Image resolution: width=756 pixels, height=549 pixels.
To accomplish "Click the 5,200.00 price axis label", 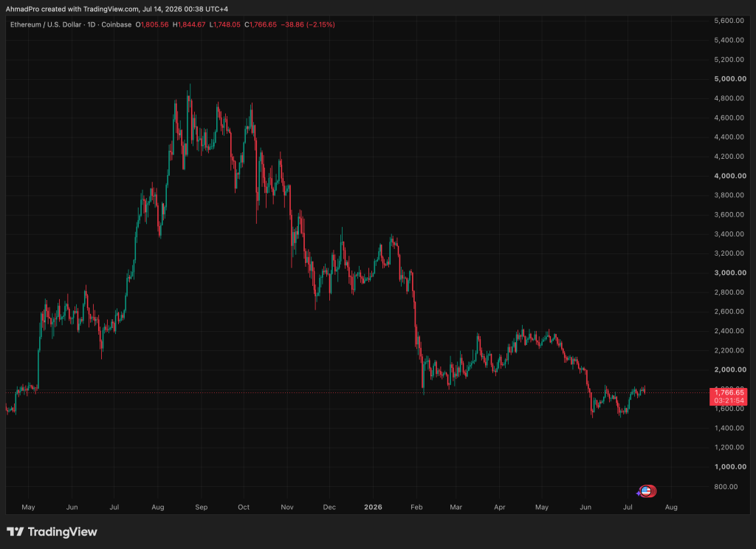I will click(x=729, y=59).
